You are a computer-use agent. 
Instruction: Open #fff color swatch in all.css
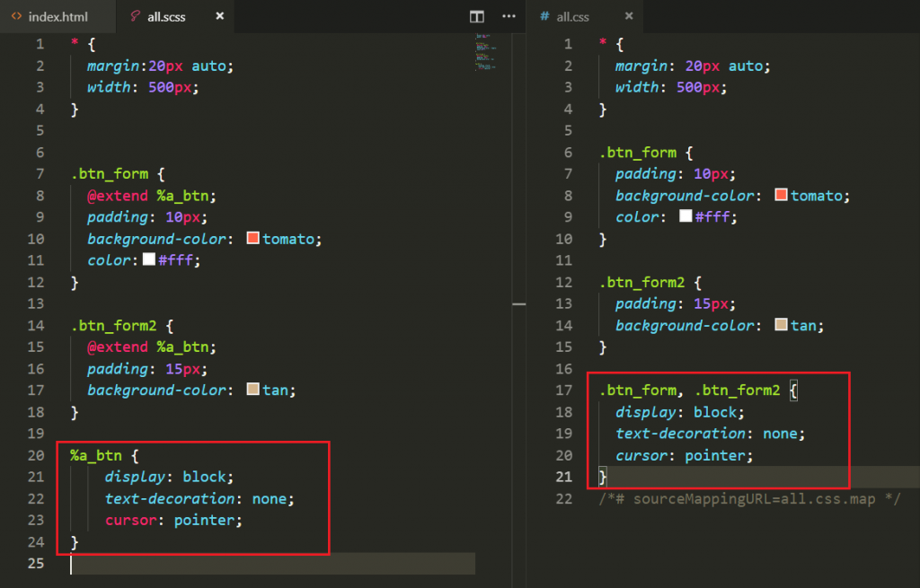tap(686, 216)
